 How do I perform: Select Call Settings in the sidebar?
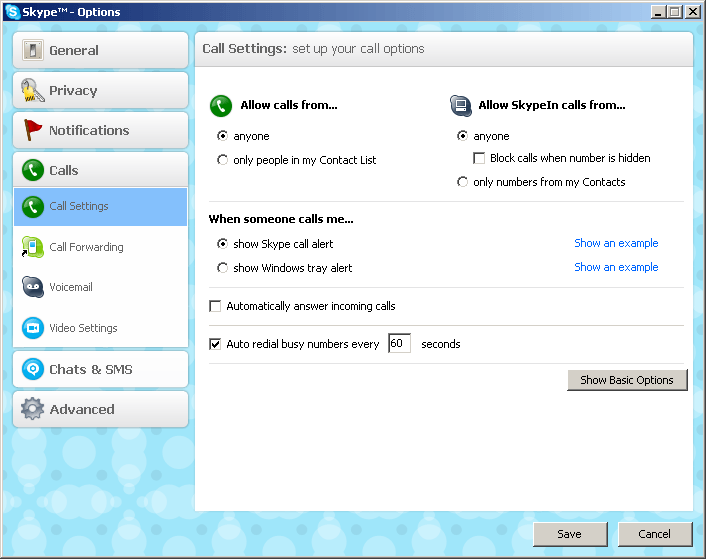pos(100,207)
